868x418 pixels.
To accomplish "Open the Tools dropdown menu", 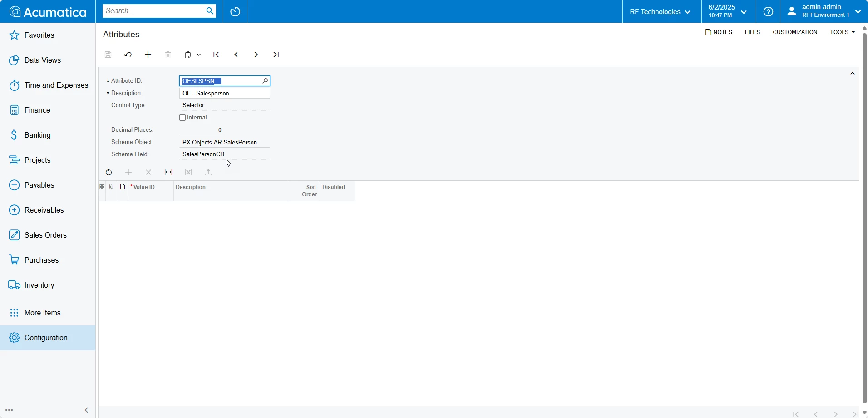I will (x=843, y=32).
